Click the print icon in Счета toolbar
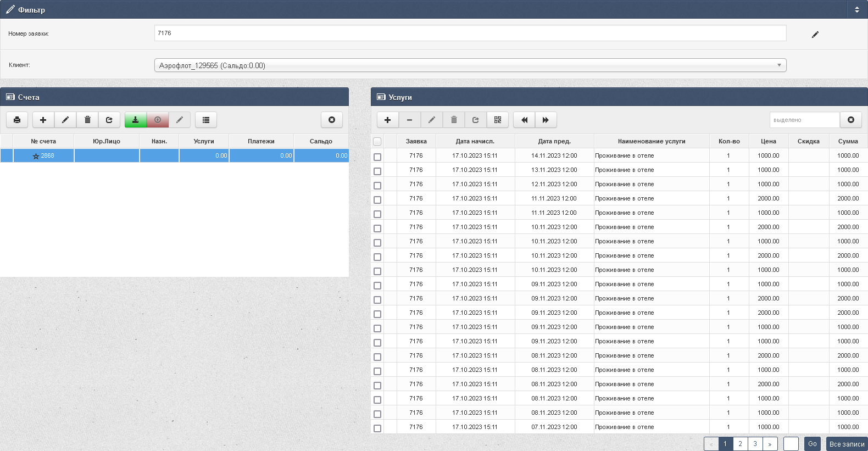This screenshot has height=451, width=868. point(17,120)
